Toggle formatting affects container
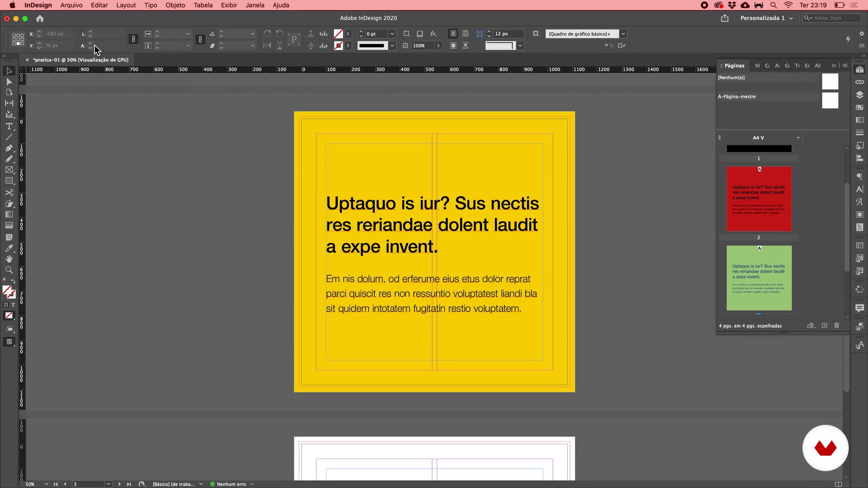Viewport: 868px width, 488px height. tap(6, 305)
